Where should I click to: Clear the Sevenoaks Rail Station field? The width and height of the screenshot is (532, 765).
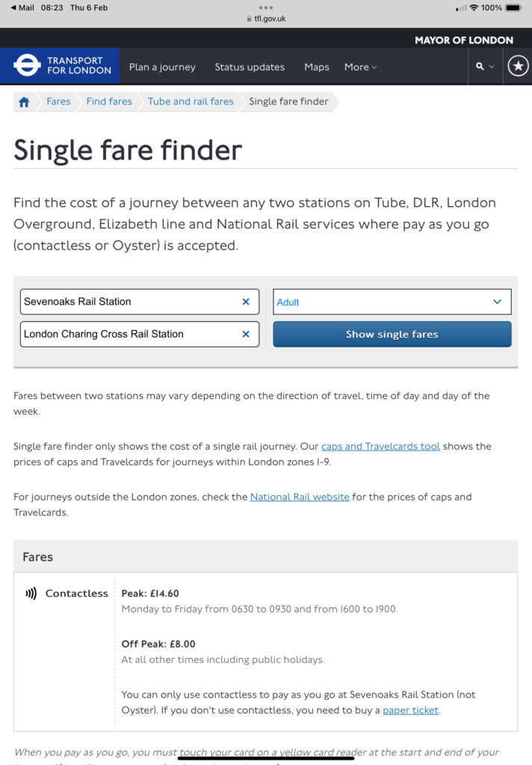pos(246,302)
